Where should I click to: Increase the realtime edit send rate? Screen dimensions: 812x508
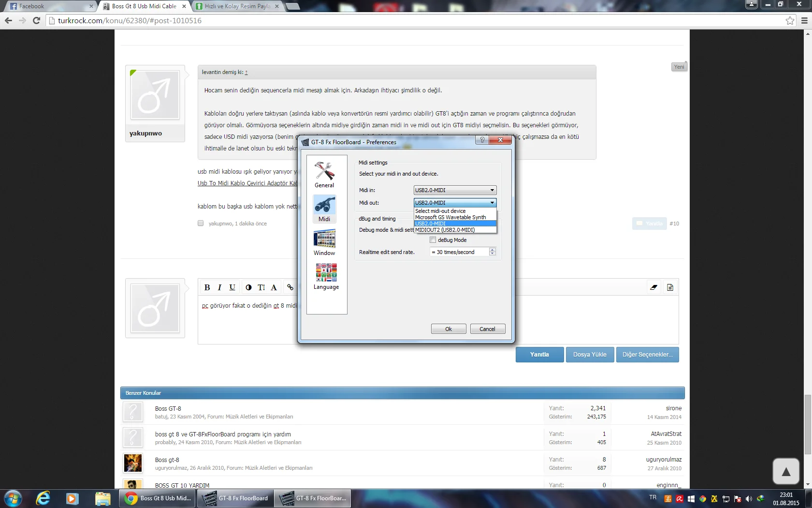pyautogui.click(x=493, y=250)
